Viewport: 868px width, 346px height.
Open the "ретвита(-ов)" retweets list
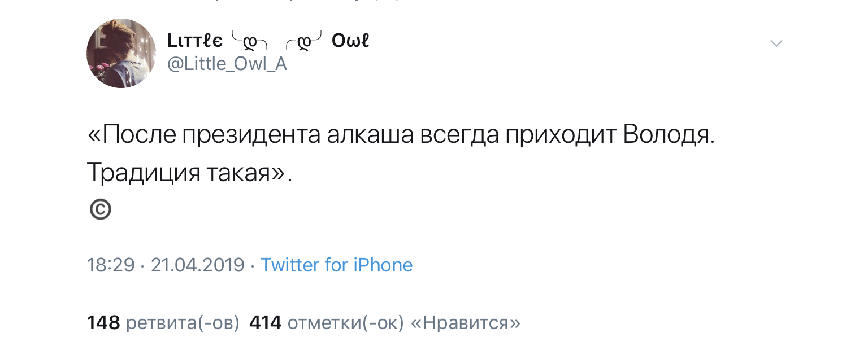click(183, 323)
